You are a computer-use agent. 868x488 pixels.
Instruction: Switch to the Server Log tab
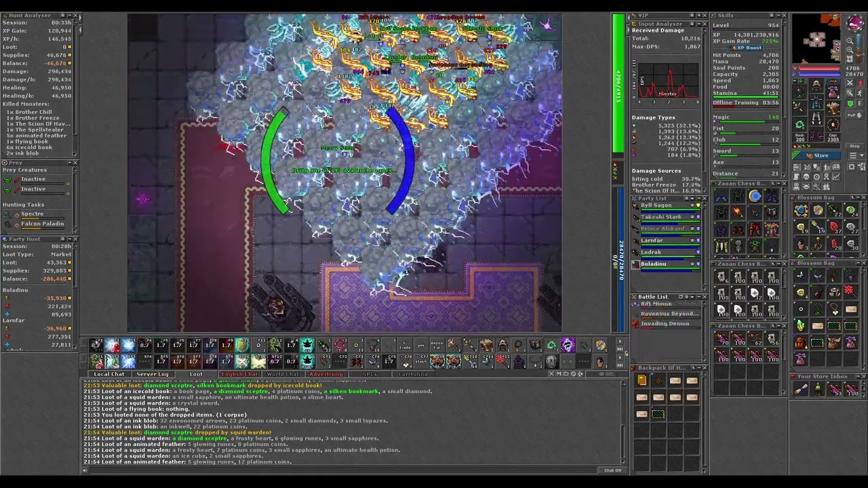(153, 374)
